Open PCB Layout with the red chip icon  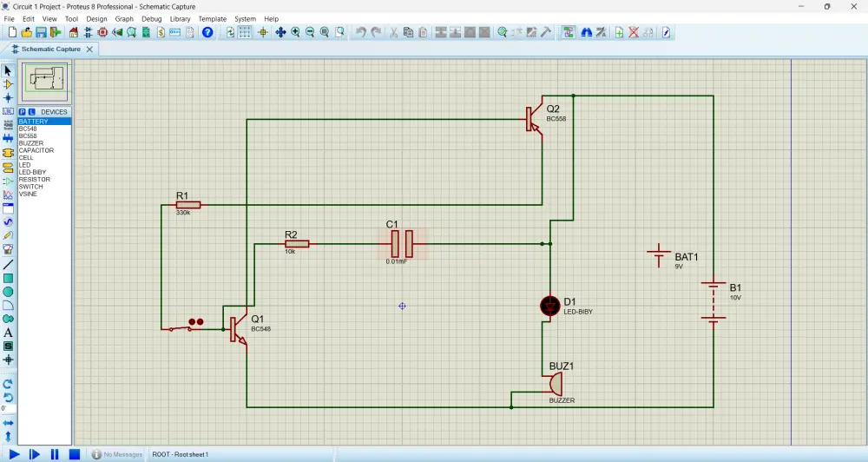[x=102, y=33]
